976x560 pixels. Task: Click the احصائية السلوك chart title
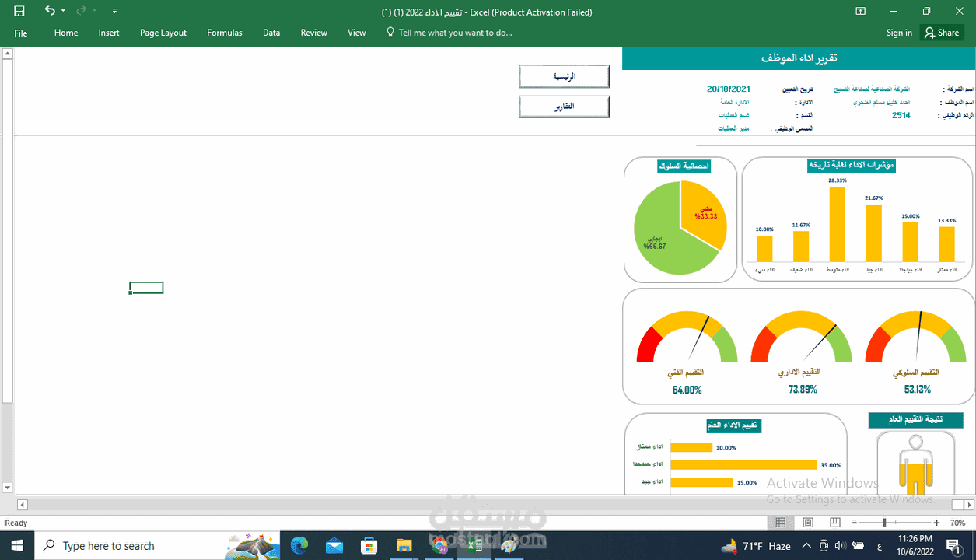click(x=684, y=166)
